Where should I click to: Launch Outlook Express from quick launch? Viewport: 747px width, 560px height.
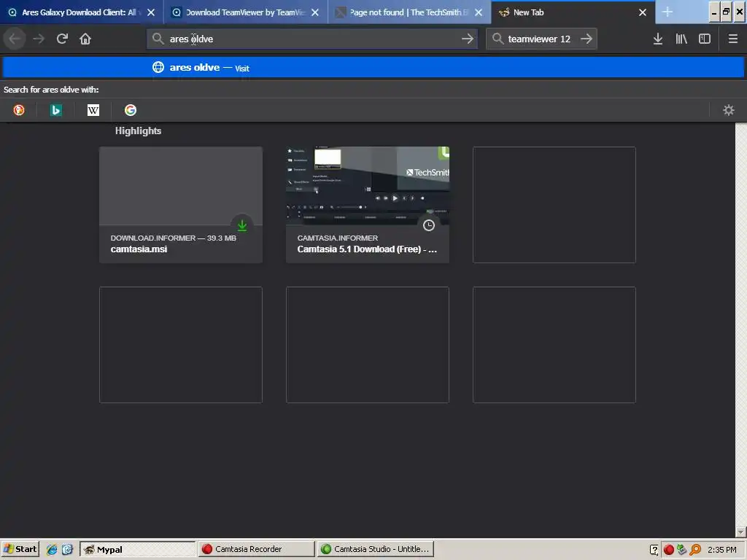pos(67,550)
